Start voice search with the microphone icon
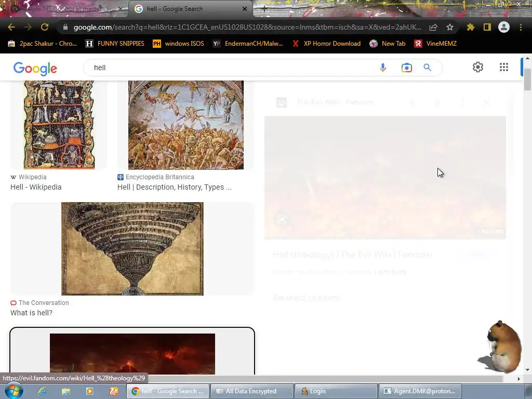Image resolution: width=532 pixels, height=399 pixels. (383, 68)
